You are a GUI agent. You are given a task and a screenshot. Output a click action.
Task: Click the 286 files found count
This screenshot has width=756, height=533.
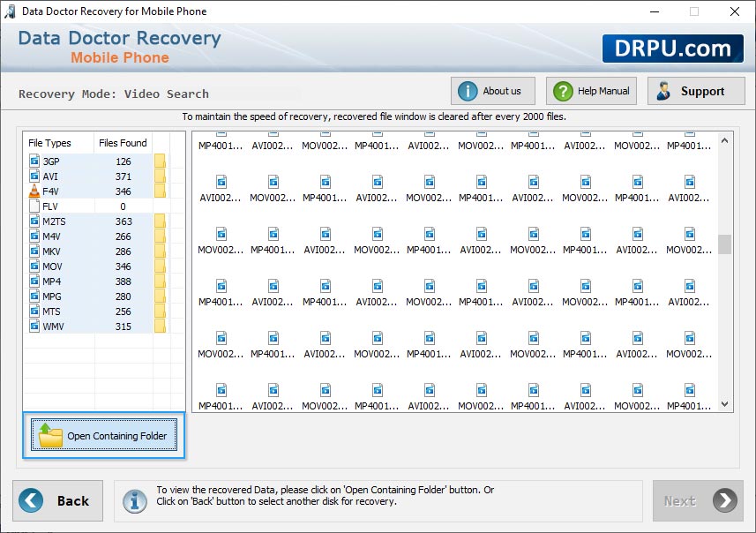tap(123, 251)
